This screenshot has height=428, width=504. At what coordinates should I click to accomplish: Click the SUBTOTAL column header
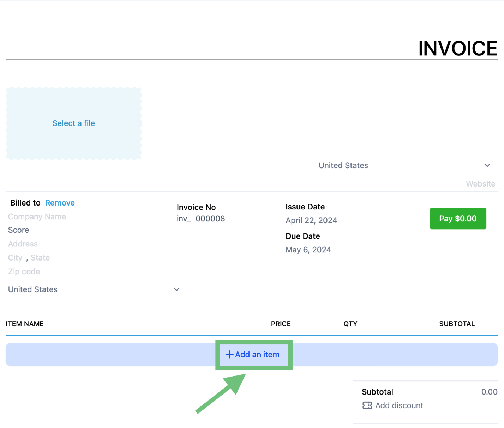click(457, 324)
